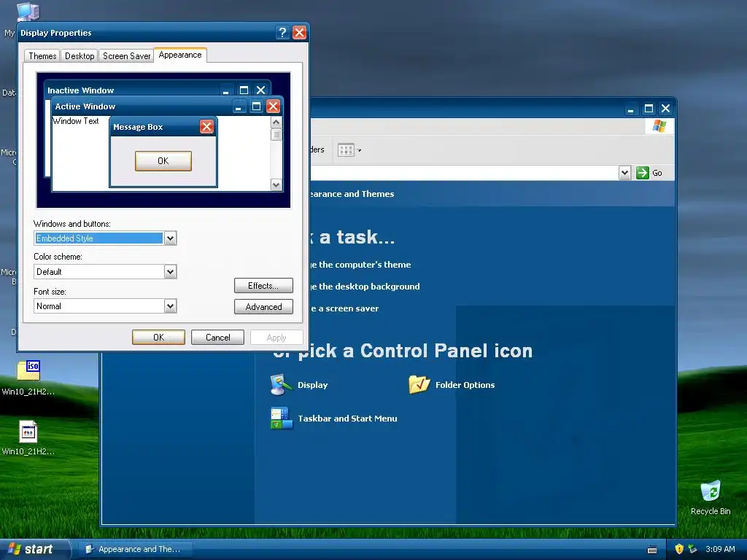Image resolution: width=747 pixels, height=560 pixels.
Task: Click the Message Box preview OK button
Action: 163,161
